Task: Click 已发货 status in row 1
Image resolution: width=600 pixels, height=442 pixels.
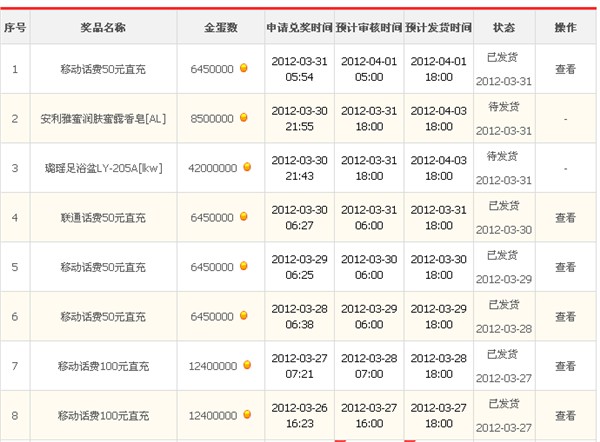Action: coord(502,57)
